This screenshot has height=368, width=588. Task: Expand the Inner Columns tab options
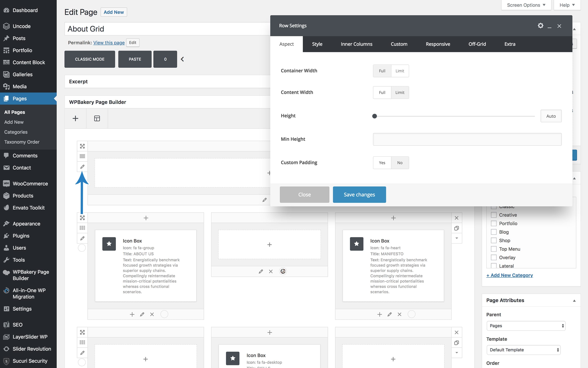356,44
